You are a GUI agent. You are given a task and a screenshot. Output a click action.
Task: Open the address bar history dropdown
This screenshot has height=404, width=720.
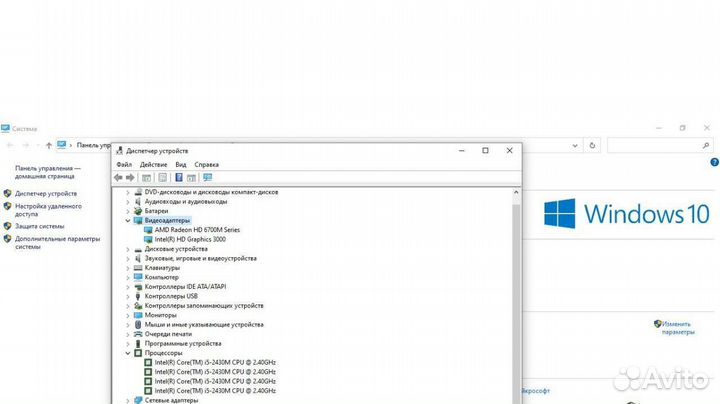pyautogui.click(x=575, y=146)
